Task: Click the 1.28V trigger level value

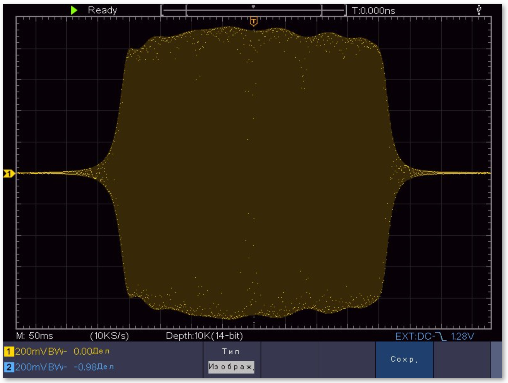Action: point(462,336)
